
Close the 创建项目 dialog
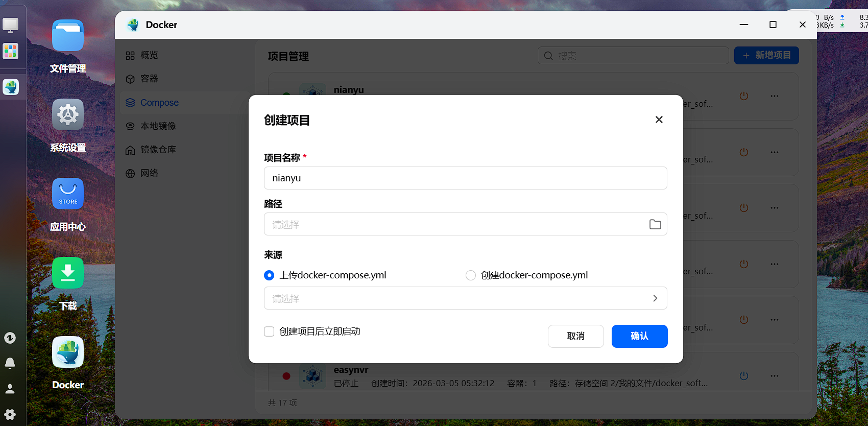coord(659,120)
